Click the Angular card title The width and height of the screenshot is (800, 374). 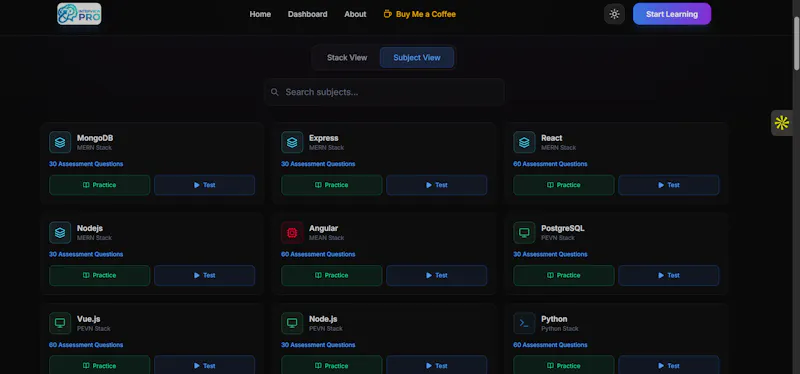(x=323, y=229)
